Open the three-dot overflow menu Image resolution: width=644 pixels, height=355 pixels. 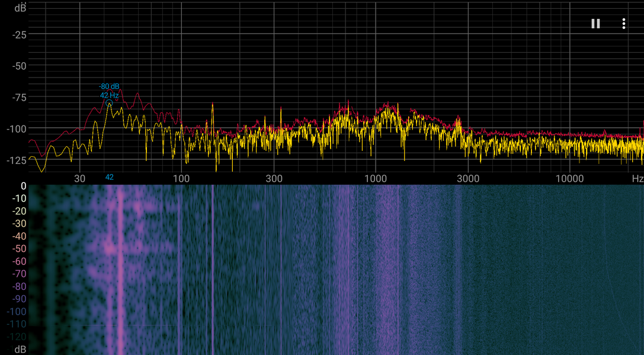pyautogui.click(x=623, y=24)
